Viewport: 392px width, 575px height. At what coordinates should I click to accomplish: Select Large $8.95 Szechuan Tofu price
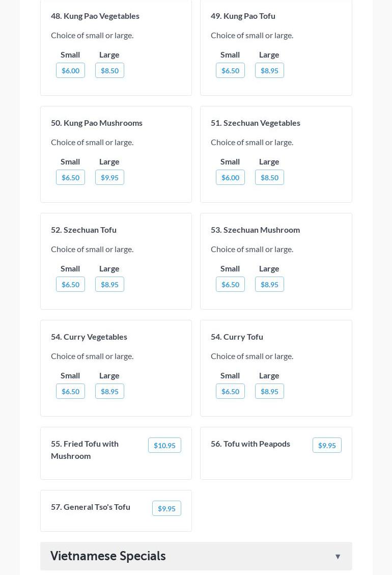(109, 284)
